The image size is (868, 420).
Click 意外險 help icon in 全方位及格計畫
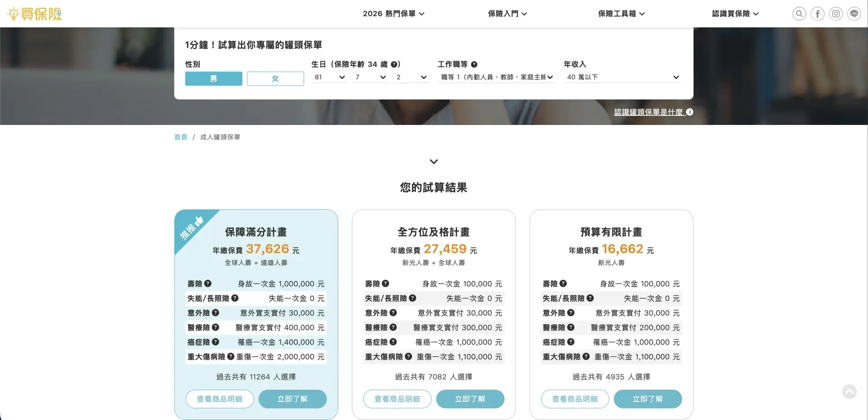tap(393, 312)
